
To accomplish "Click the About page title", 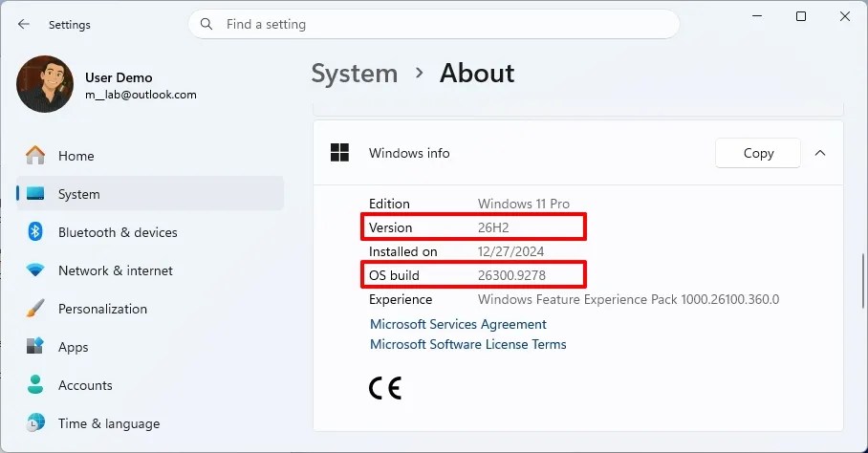I will coord(477,74).
